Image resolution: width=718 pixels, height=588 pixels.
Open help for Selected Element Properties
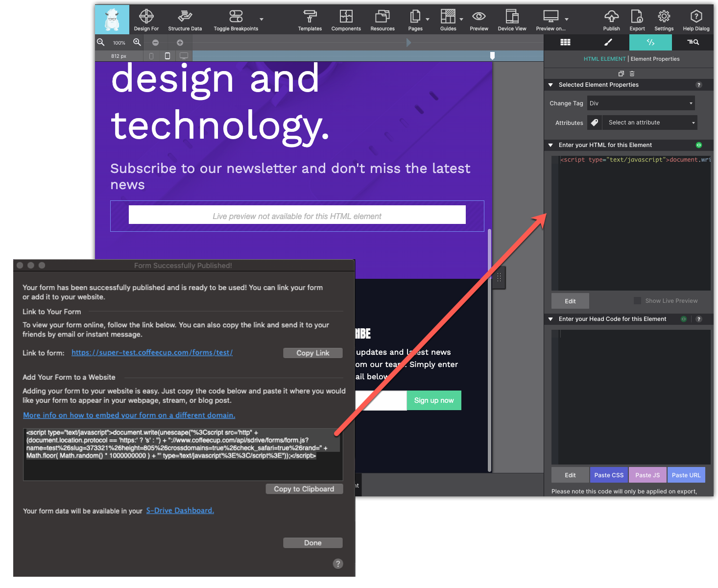click(x=699, y=85)
